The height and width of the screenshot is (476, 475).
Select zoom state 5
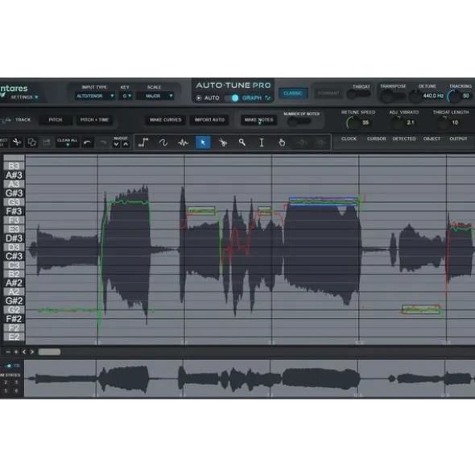click(x=6, y=391)
